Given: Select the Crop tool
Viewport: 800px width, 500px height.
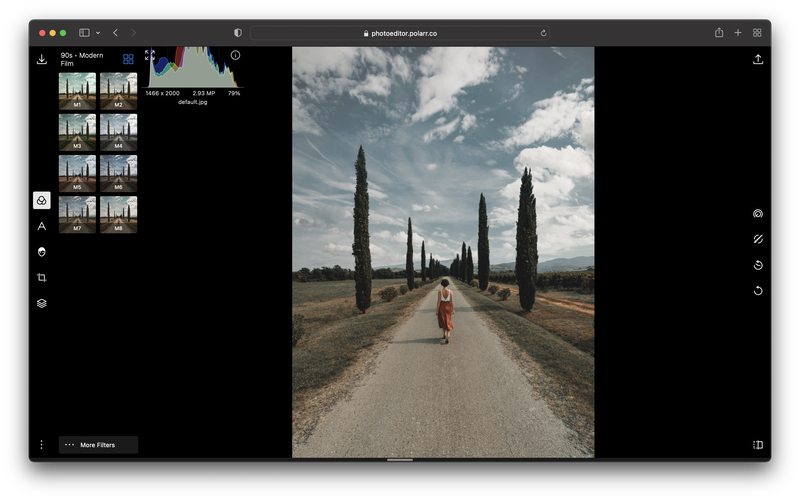Looking at the screenshot, I should (x=42, y=278).
